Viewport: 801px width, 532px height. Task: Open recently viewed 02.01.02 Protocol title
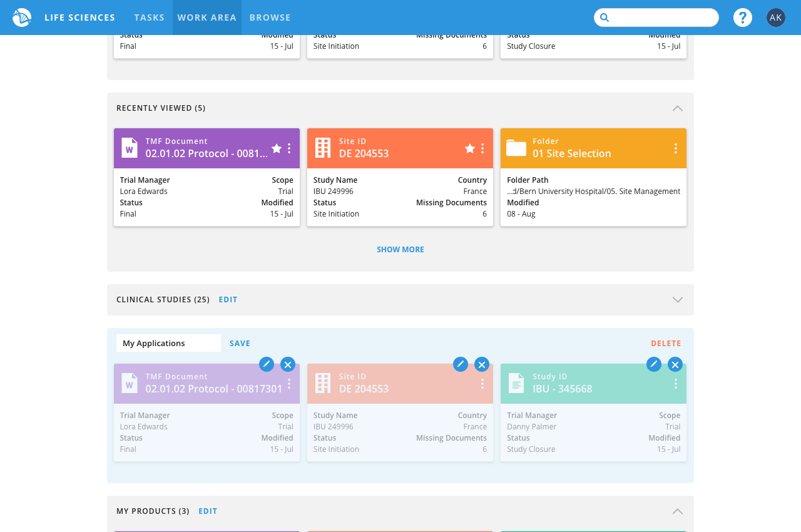click(x=207, y=153)
